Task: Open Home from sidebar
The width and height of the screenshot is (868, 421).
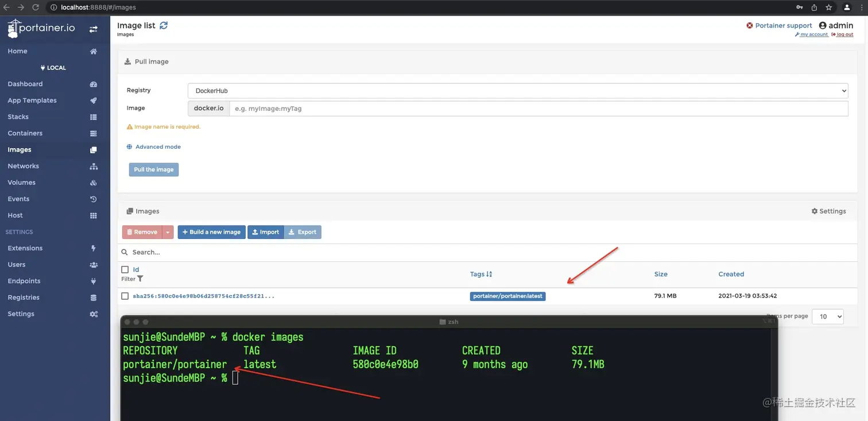Action: [17, 51]
